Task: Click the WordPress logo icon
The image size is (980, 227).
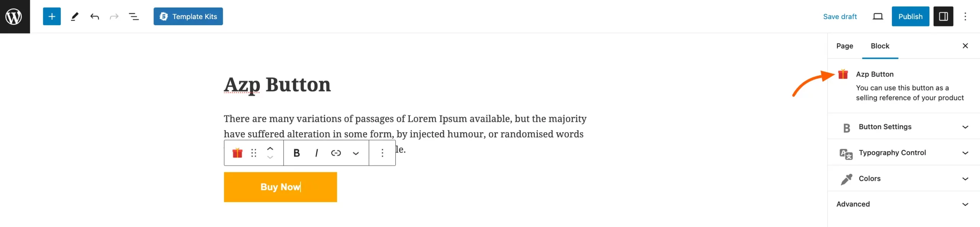Action: [x=15, y=16]
